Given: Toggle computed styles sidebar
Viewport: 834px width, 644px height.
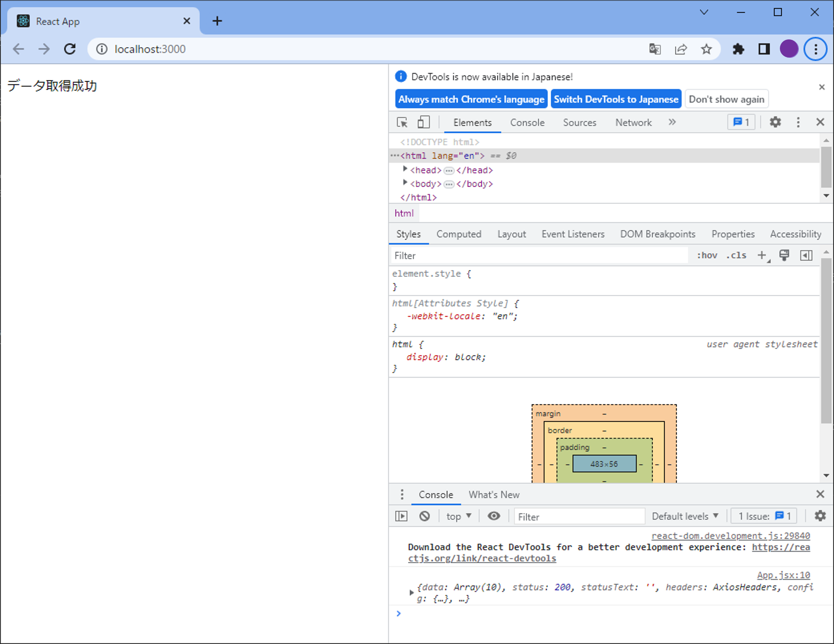Looking at the screenshot, I should click(806, 255).
